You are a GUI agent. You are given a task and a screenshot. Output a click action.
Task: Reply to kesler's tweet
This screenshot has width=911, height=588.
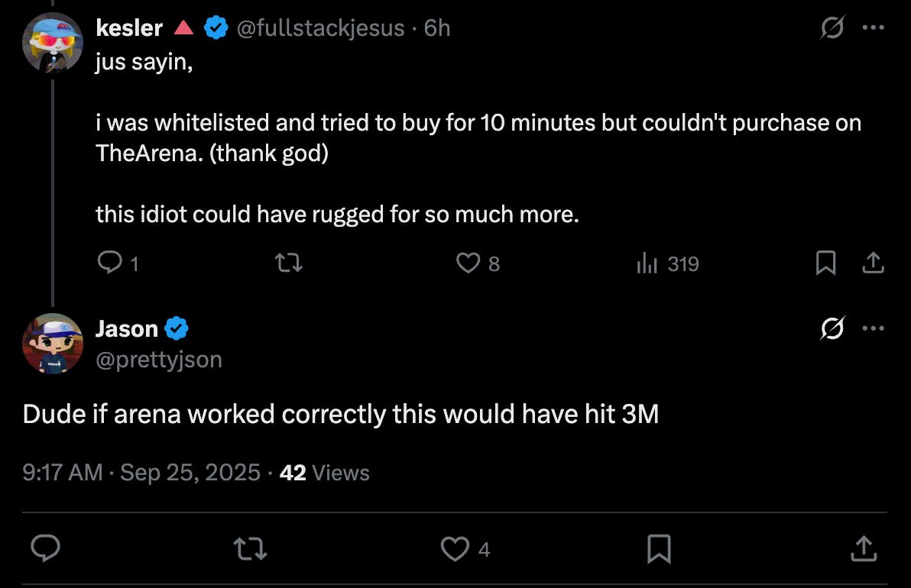tap(111, 263)
